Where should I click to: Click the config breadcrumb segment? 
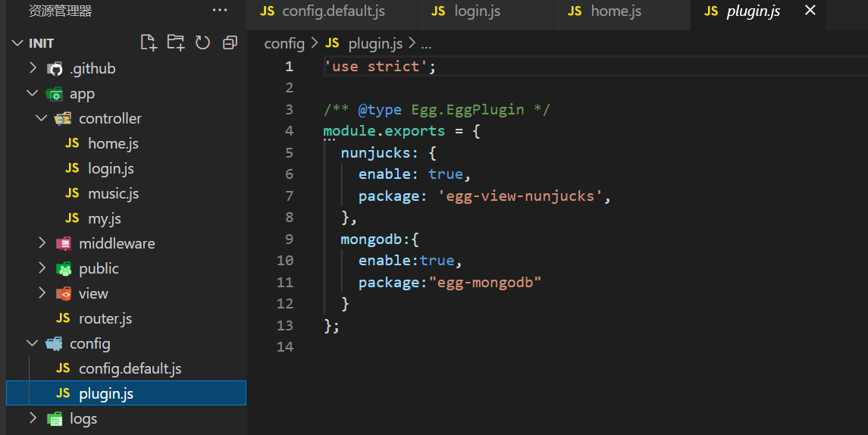(284, 43)
